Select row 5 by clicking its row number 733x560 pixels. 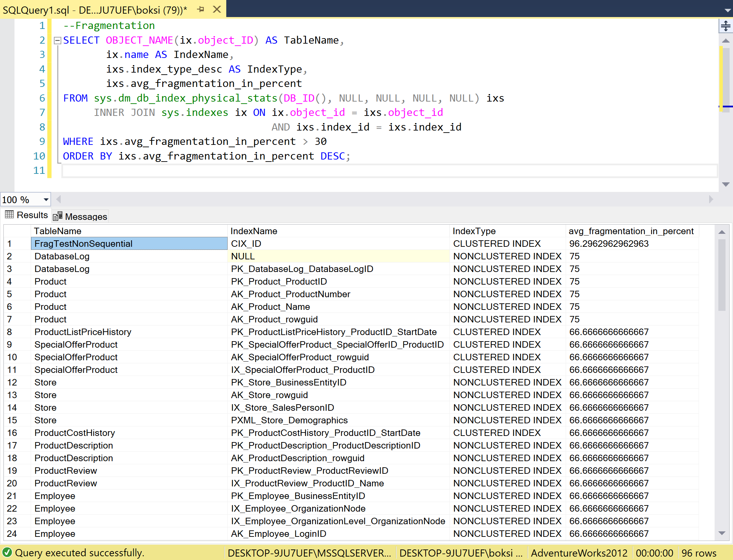tap(9, 294)
